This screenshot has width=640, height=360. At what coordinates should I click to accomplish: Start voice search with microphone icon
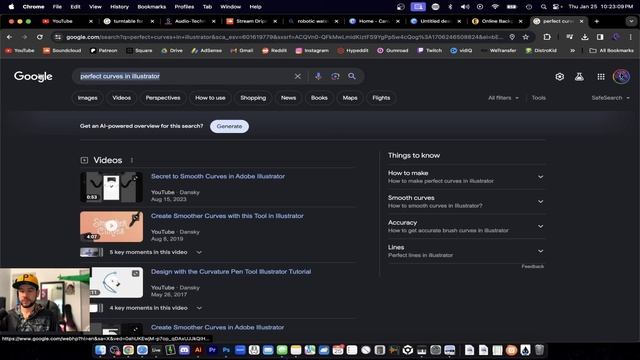click(x=318, y=76)
